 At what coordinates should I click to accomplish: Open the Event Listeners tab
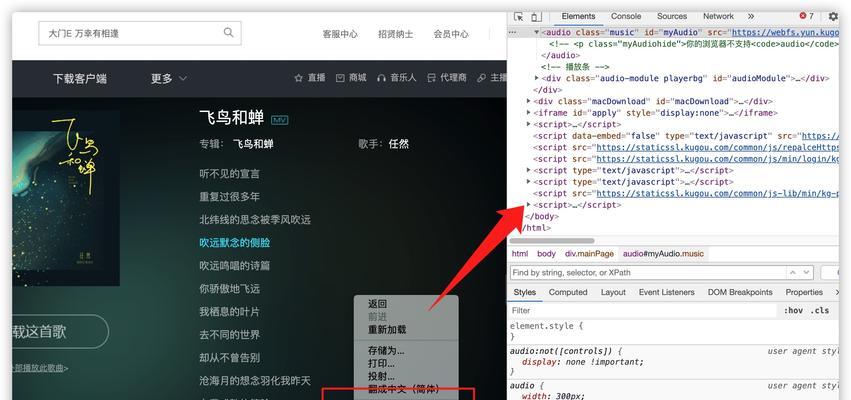[x=666, y=292]
